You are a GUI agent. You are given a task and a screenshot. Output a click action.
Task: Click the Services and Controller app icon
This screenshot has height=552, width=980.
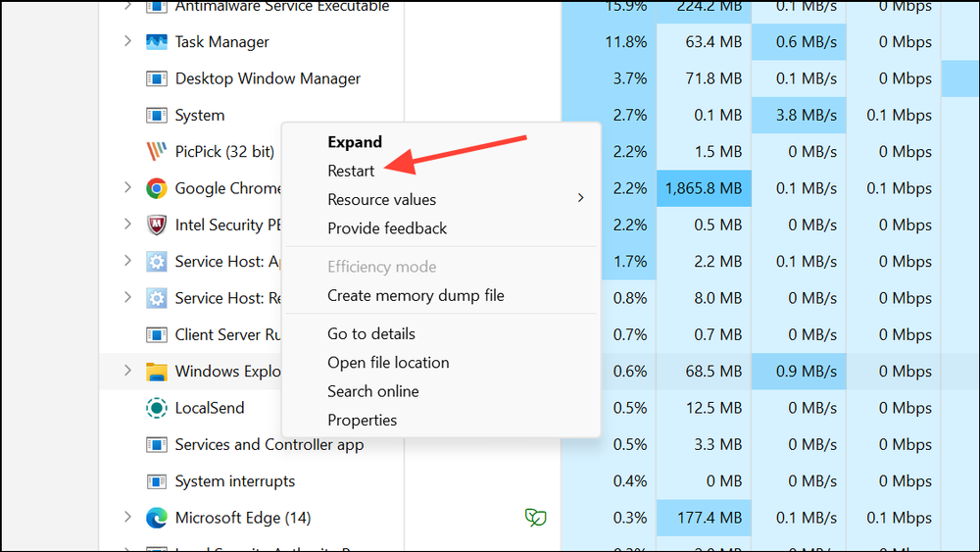156,444
